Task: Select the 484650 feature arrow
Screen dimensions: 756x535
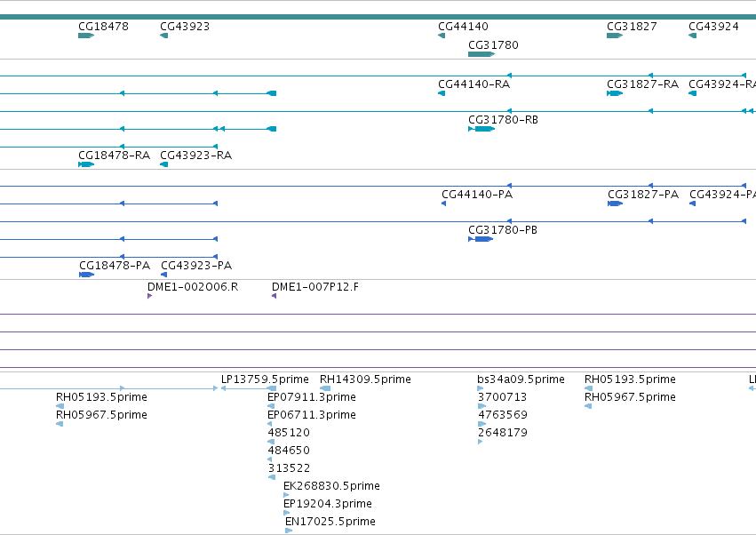Action: (270, 459)
